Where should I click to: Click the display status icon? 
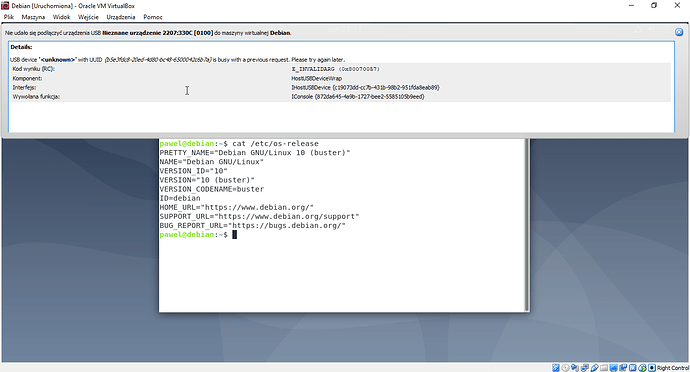613,368
